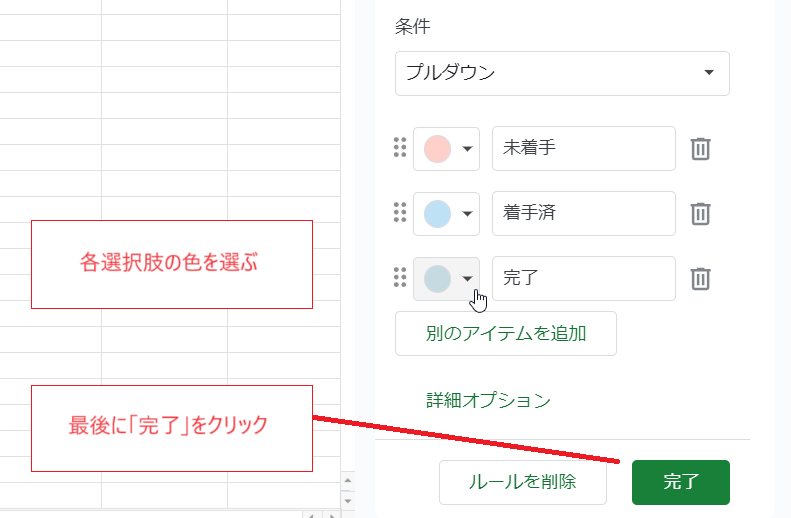Image resolution: width=791 pixels, height=518 pixels.
Task: Click the green 完了 button
Action: tap(681, 482)
